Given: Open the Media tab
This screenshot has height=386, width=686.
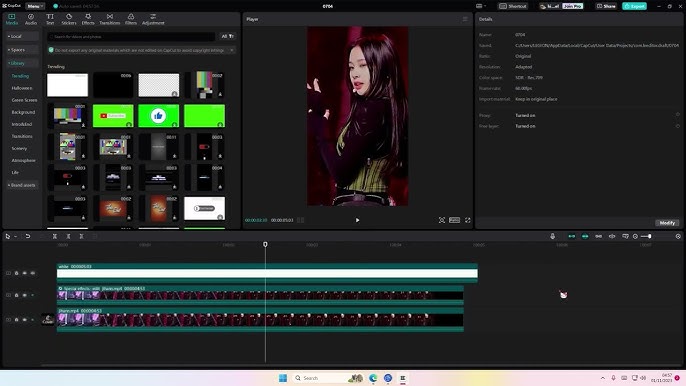Looking at the screenshot, I should (12, 19).
